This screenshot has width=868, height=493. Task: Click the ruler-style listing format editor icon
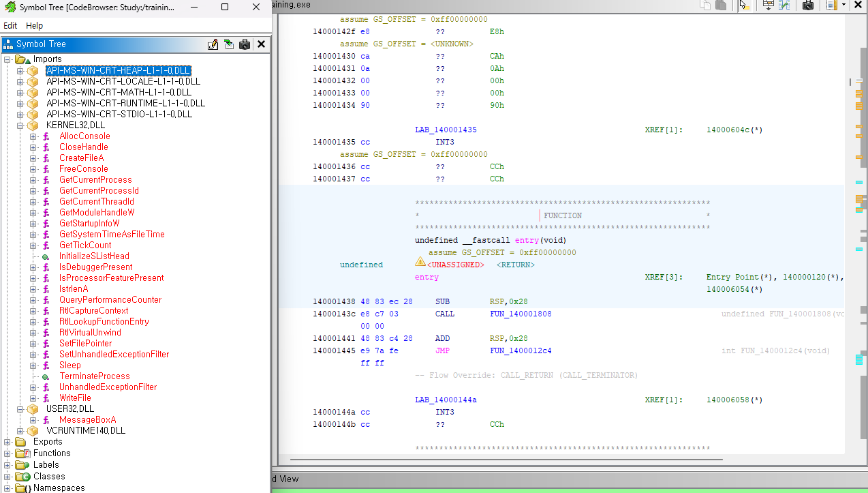[831, 5]
